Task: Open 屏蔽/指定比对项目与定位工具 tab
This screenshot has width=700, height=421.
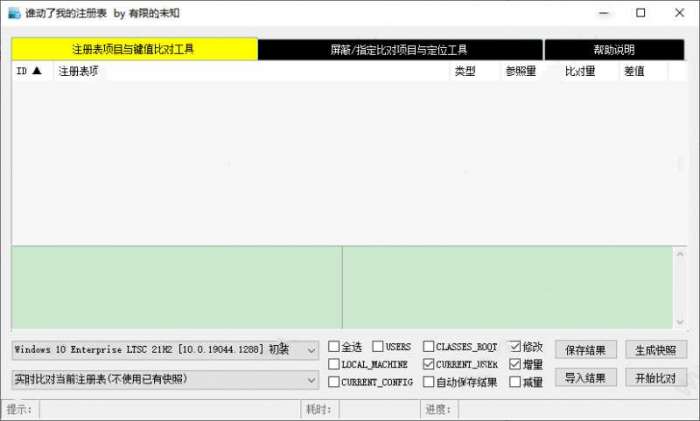Action: click(400, 50)
